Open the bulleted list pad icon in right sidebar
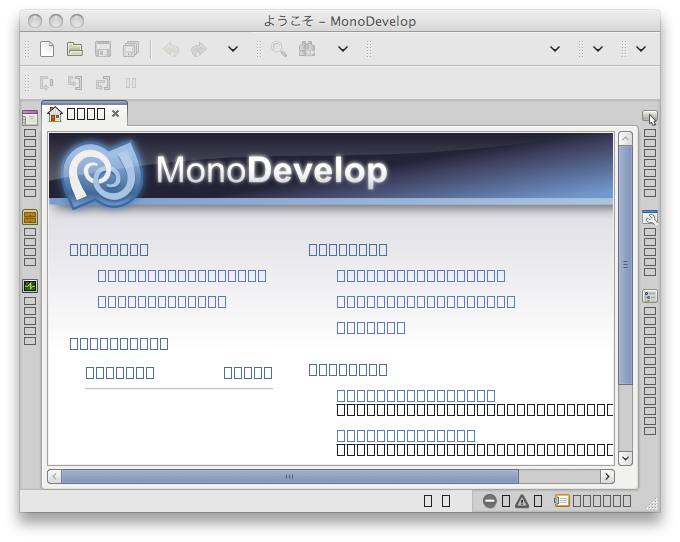Screen dimensions: 680x542 point(650,296)
